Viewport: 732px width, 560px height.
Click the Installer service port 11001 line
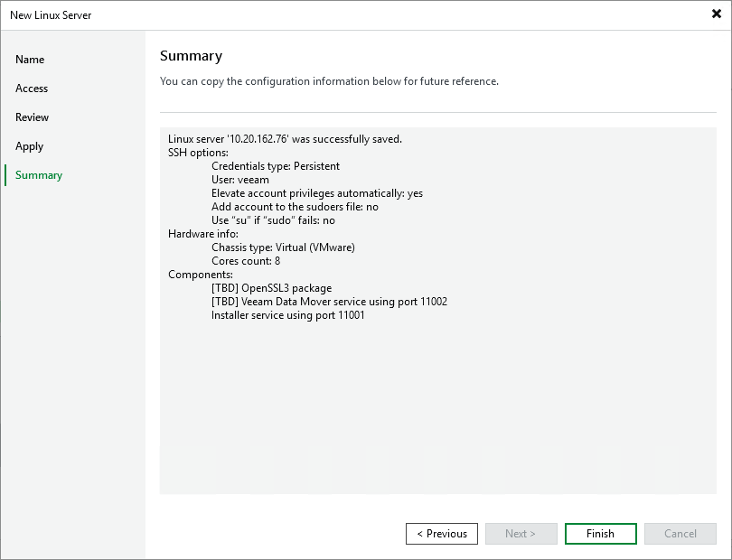[287, 315]
